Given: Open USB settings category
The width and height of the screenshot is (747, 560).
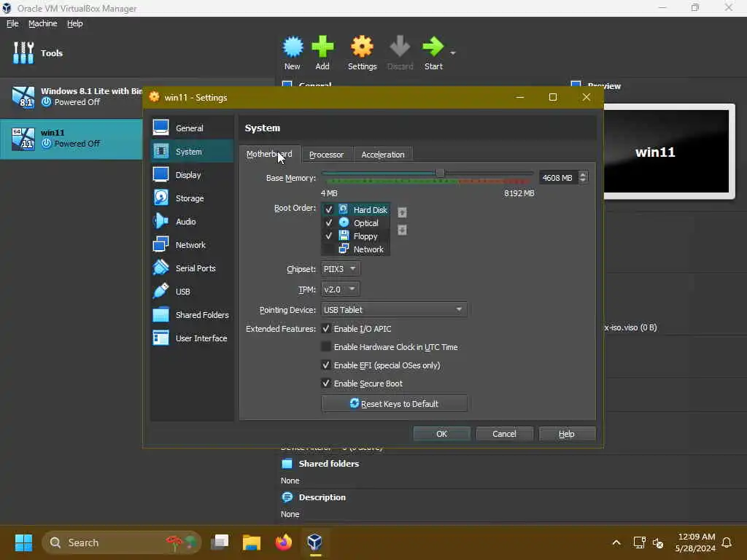Looking at the screenshot, I should (x=192, y=292).
